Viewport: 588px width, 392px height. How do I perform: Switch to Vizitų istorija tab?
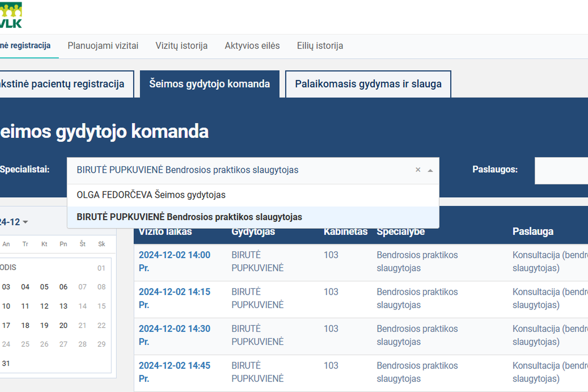click(x=181, y=46)
